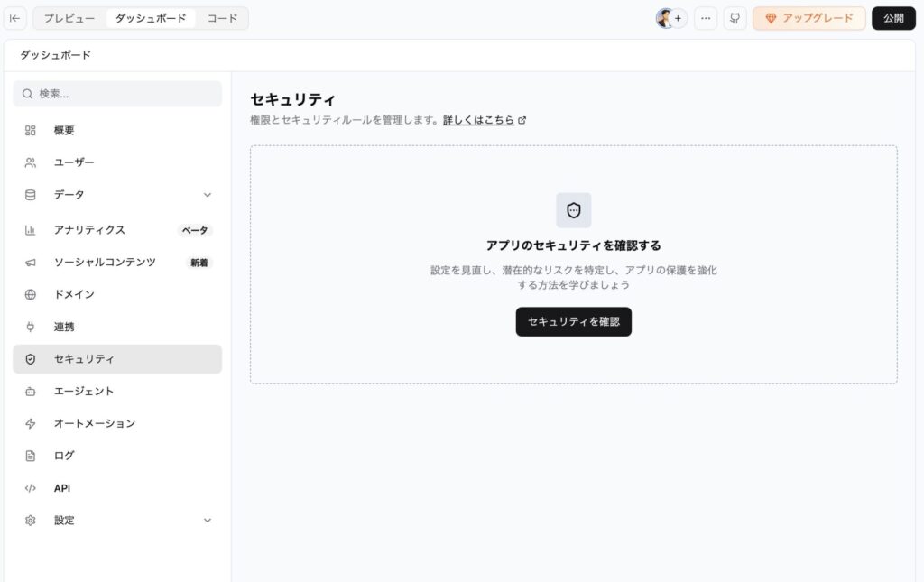Image resolution: width=924 pixels, height=582 pixels.
Task: Click the アップグレード button
Action: pos(808,18)
